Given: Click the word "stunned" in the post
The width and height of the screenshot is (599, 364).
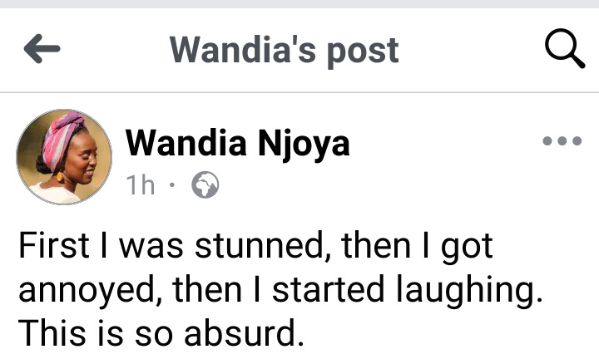Looking at the screenshot, I should click(x=272, y=248).
